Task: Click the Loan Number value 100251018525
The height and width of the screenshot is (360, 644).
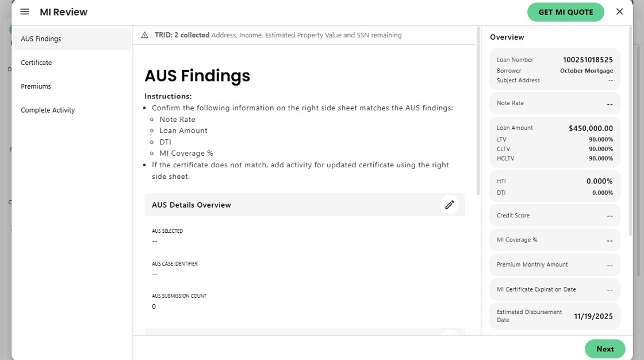Action: pyautogui.click(x=588, y=60)
